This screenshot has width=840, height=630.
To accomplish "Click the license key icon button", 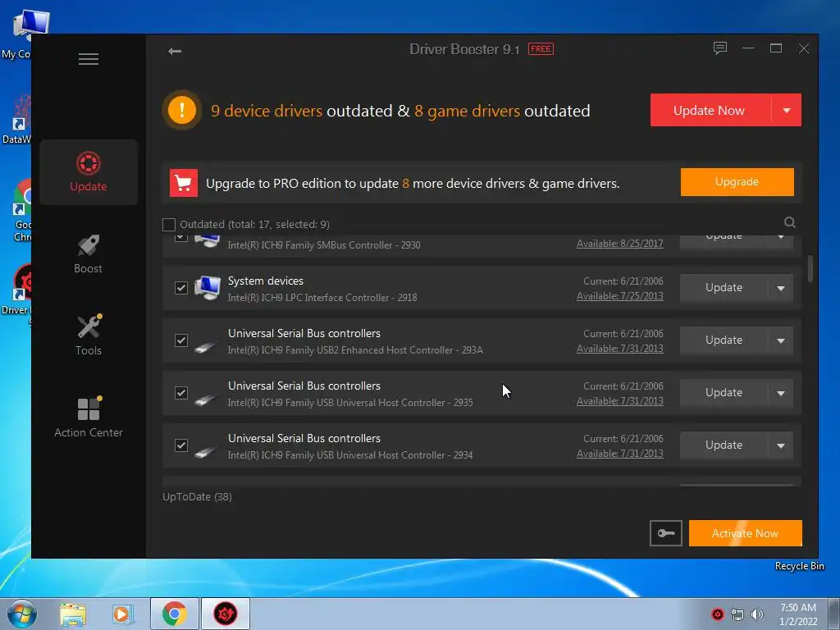I will tap(666, 533).
